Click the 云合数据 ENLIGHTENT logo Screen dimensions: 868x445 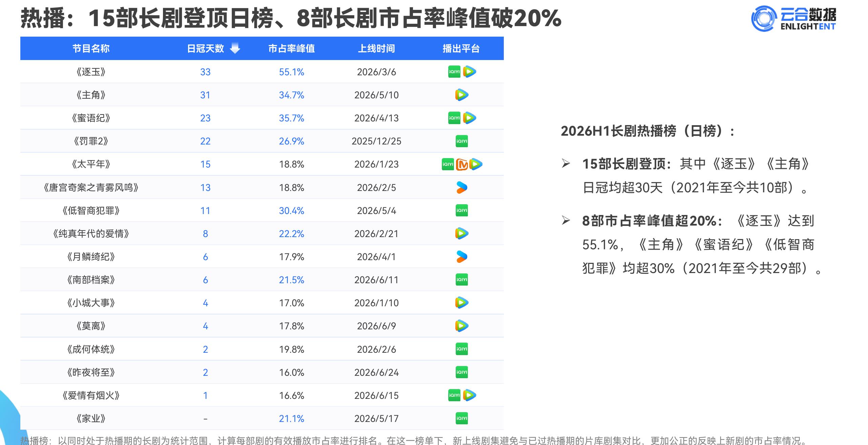793,19
